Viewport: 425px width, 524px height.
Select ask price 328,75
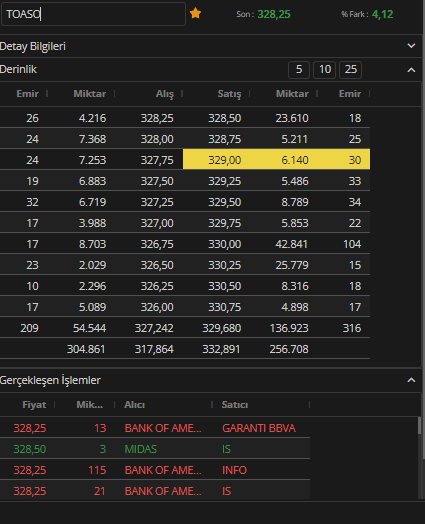(x=225, y=139)
